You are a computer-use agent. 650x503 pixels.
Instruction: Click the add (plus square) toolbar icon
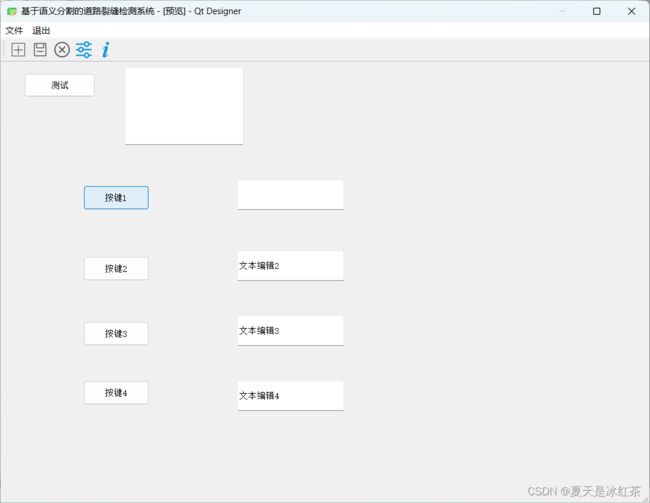point(18,50)
